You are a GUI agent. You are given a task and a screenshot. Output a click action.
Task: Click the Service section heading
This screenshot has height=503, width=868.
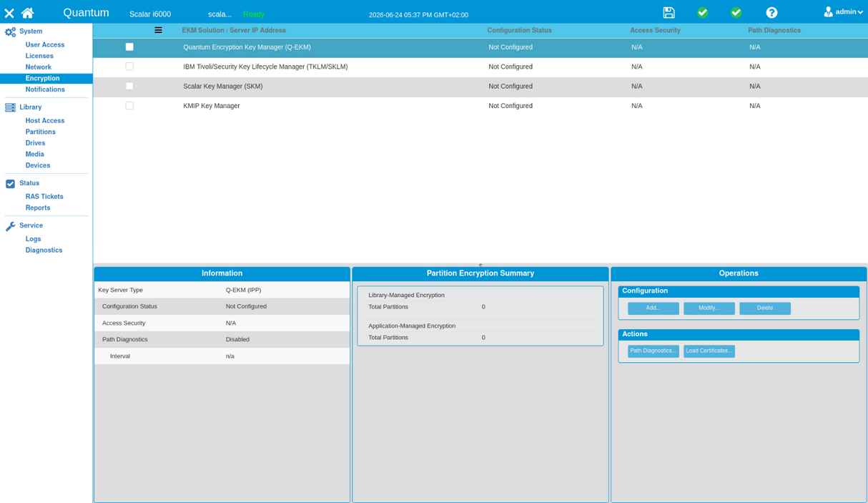[31, 225]
